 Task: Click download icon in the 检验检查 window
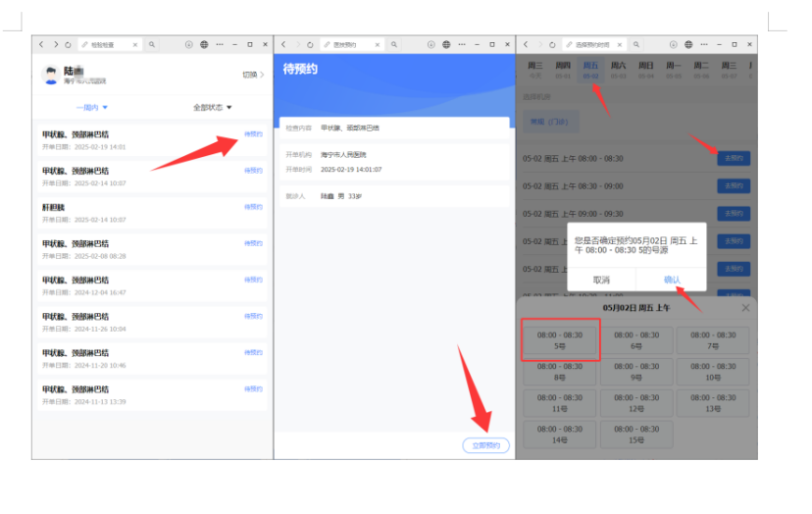(189, 44)
